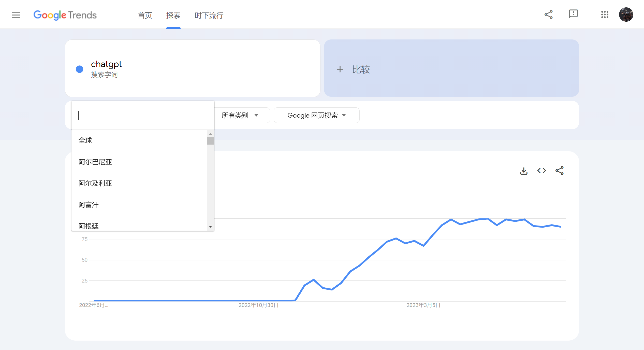Open the Google apps grid

pos(605,15)
